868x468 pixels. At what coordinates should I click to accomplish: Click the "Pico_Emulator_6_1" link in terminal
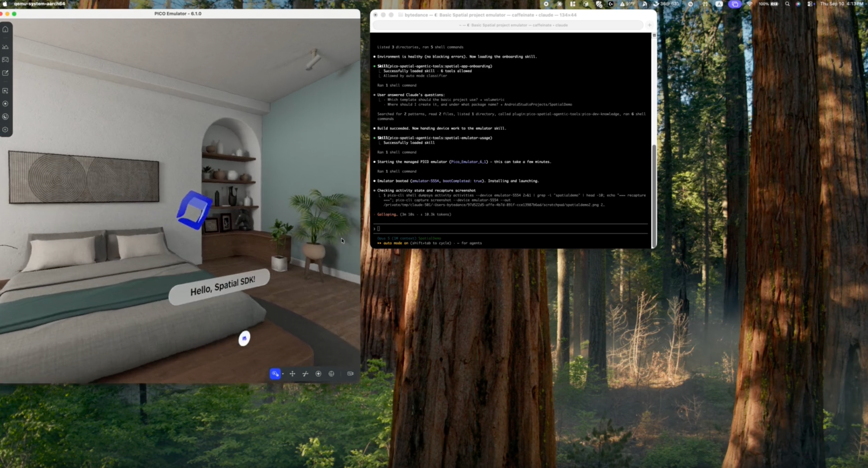pyautogui.click(x=469, y=162)
